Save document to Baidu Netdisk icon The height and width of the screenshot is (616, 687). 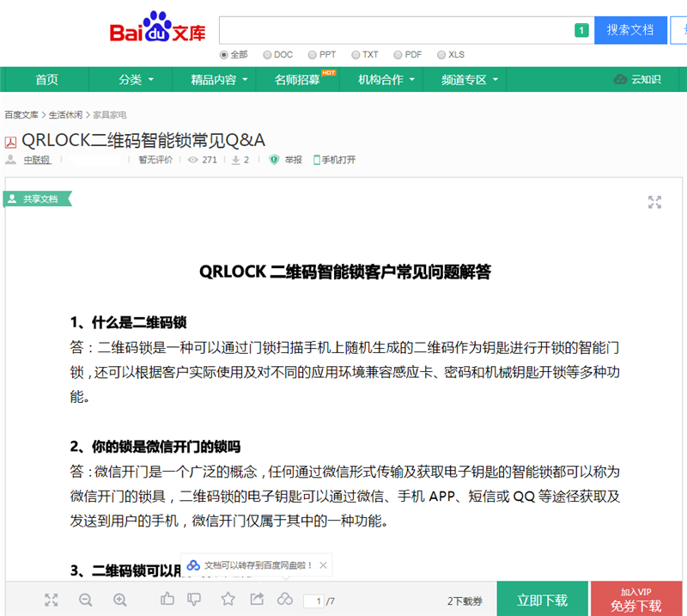[x=285, y=599]
